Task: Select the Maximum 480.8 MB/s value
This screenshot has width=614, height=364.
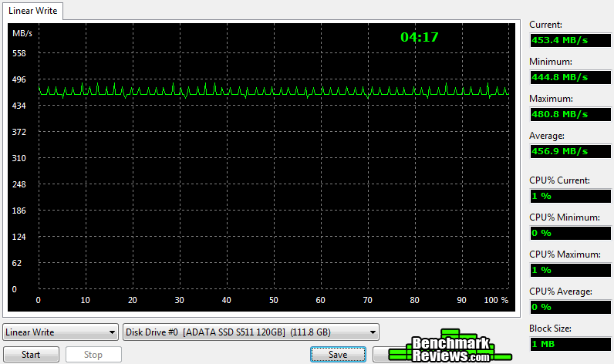Action: tap(571, 115)
